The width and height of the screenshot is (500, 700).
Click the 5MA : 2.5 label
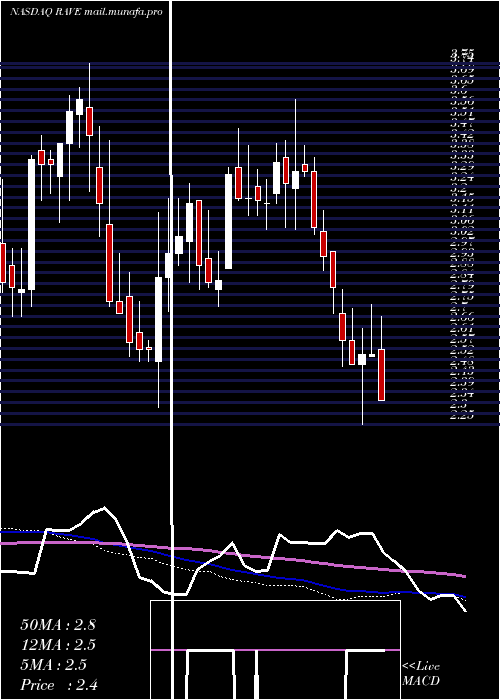[54, 665]
